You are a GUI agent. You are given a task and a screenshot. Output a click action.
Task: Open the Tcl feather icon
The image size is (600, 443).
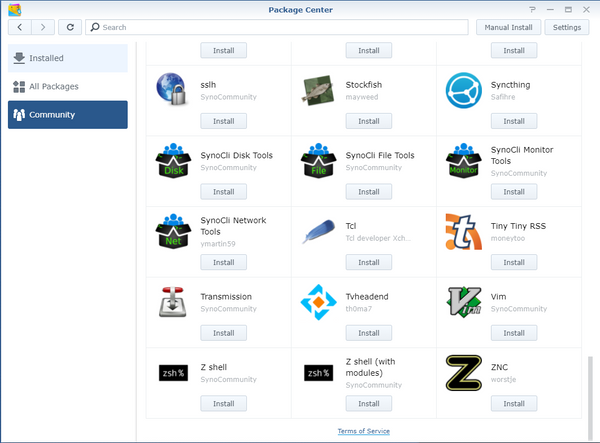(x=317, y=231)
